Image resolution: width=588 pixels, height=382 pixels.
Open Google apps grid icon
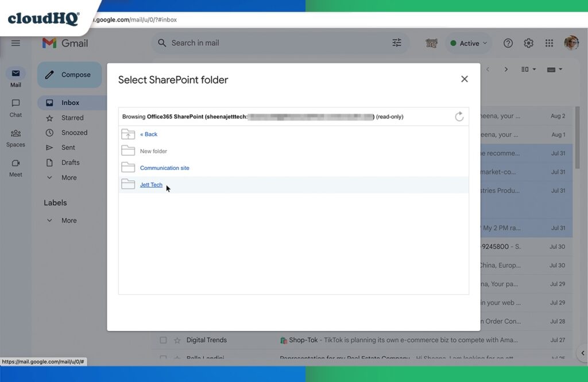coord(549,43)
